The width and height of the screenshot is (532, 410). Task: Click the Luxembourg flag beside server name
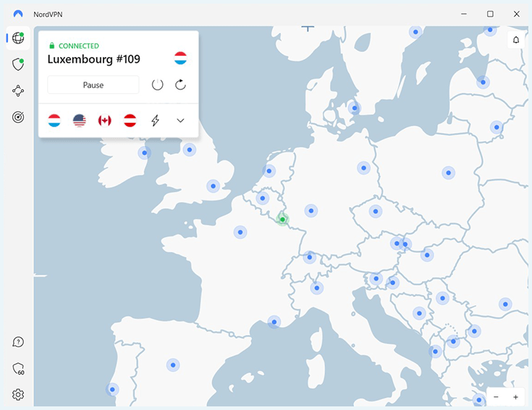(180, 59)
